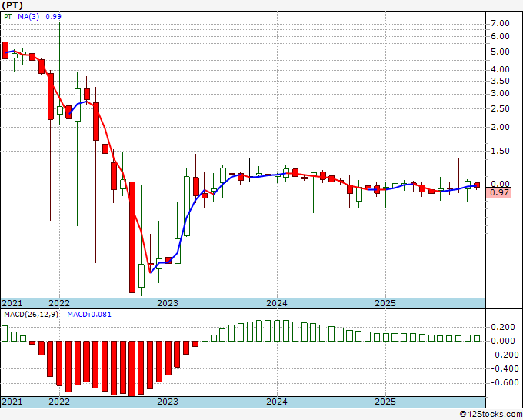Click 2022 on the MACD panel time axis

(59, 402)
